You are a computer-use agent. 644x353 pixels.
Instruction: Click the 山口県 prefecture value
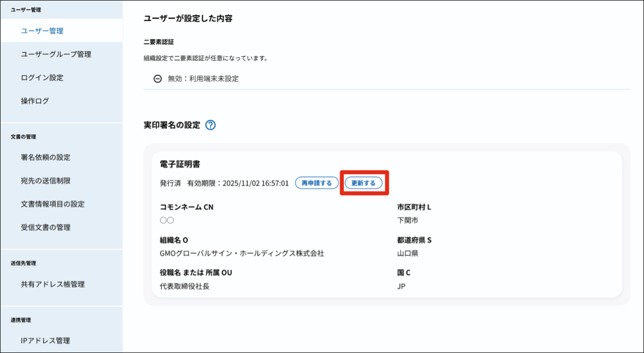click(x=407, y=253)
